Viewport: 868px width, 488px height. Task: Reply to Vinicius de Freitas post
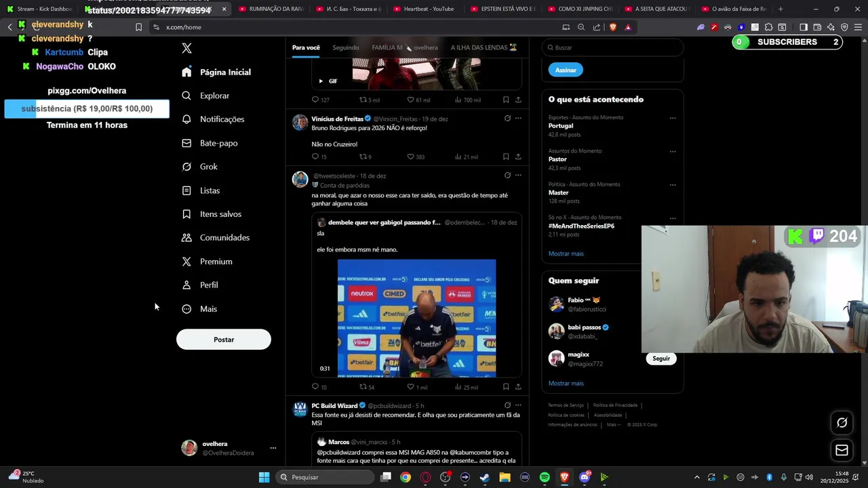coord(315,157)
